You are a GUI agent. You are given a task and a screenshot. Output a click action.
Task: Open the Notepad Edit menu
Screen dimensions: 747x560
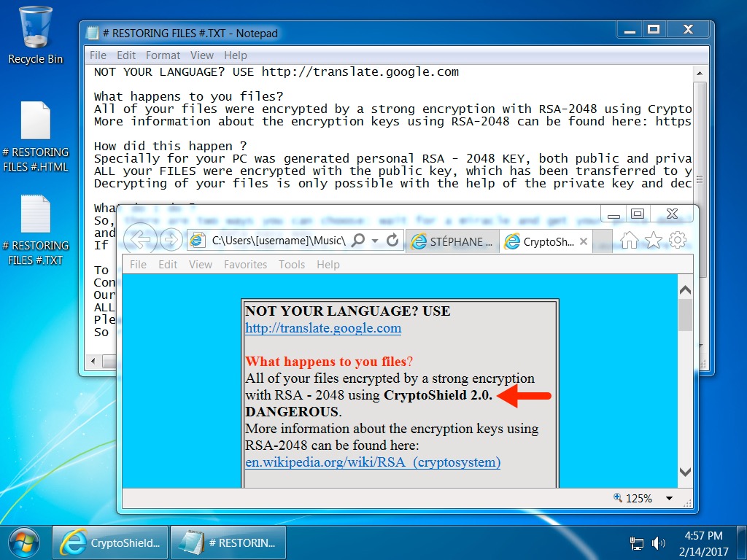(x=126, y=55)
